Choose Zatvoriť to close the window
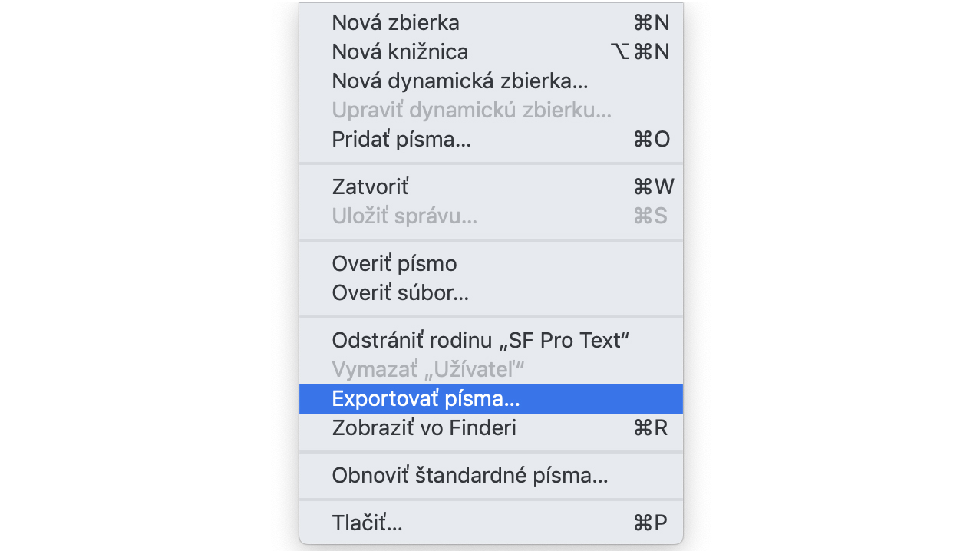This screenshot has height=551, width=980. point(490,187)
